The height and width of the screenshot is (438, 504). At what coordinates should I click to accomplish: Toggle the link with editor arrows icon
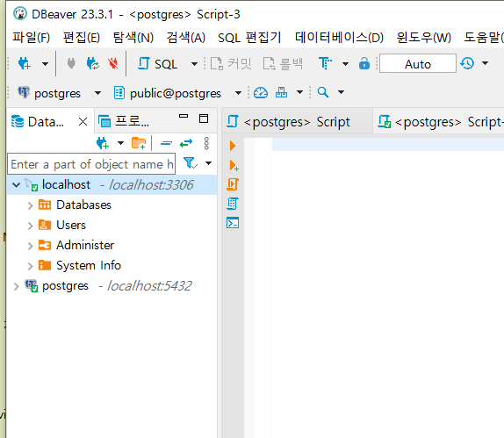[x=186, y=143]
